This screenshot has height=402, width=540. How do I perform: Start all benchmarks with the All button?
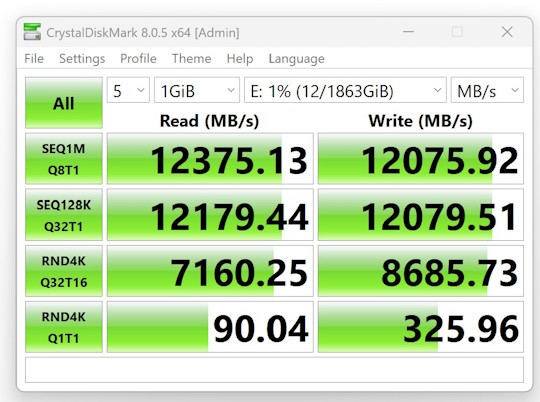(64, 103)
